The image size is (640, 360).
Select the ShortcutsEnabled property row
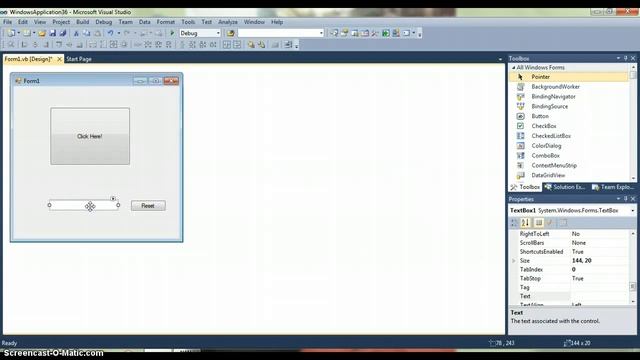pos(569,252)
